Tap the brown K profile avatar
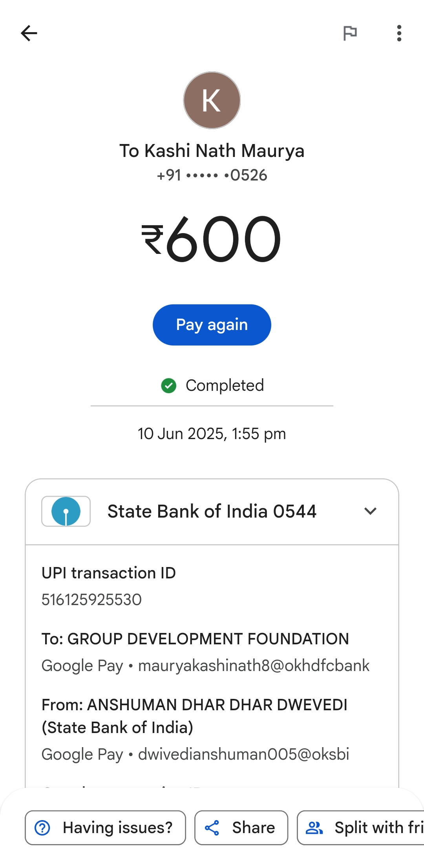This screenshot has height=868, width=424. pyautogui.click(x=212, y=100)
